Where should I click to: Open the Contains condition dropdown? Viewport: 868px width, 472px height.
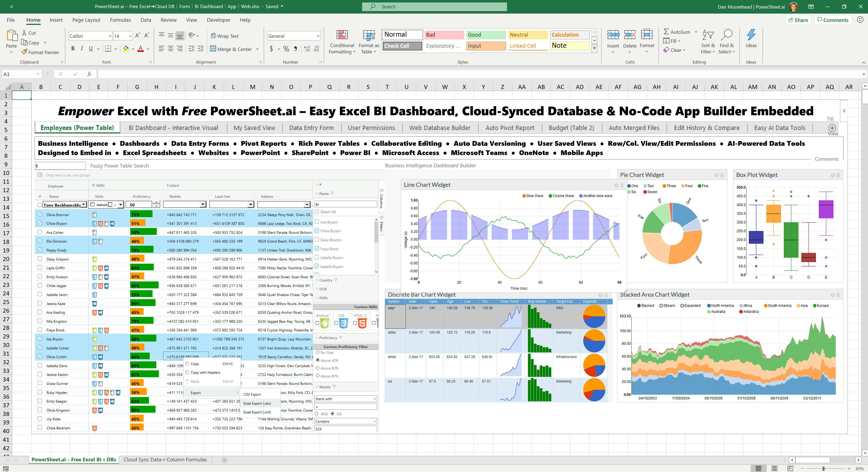(x=345, y=421)
